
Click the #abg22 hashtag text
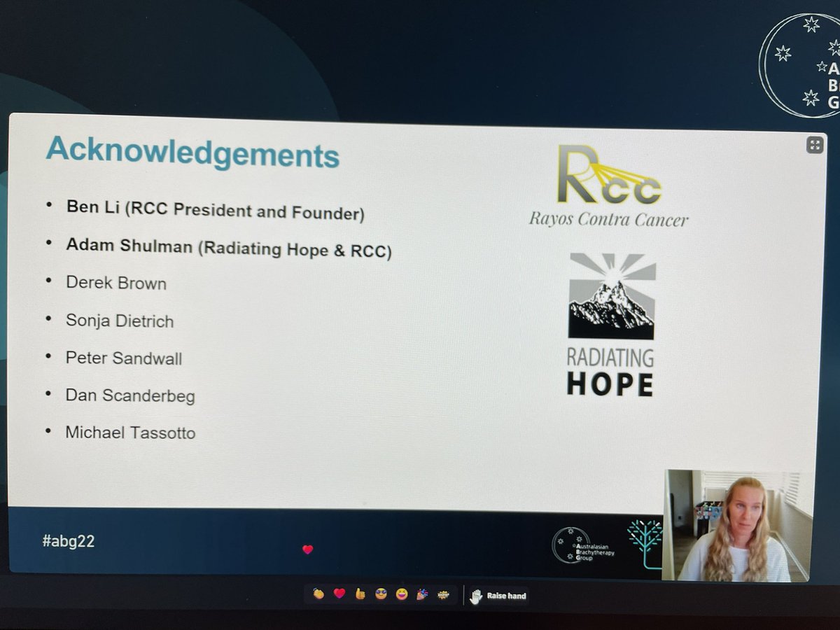68,542
